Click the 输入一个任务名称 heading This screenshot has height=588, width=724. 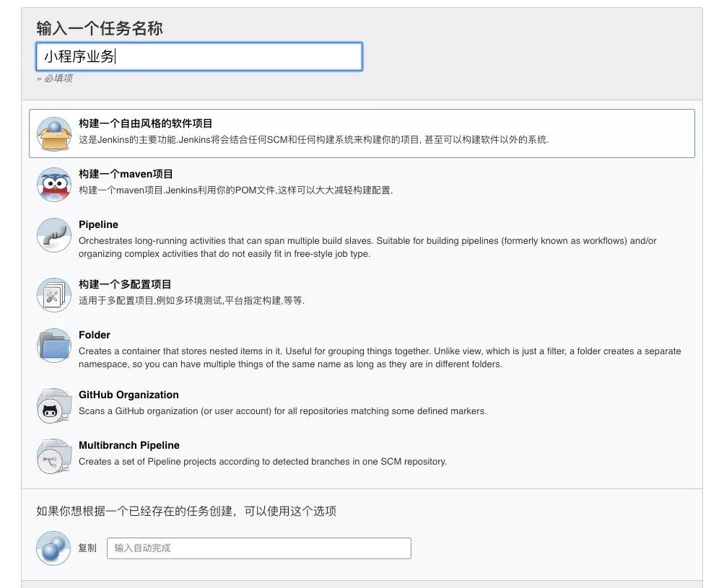(100, 28)
